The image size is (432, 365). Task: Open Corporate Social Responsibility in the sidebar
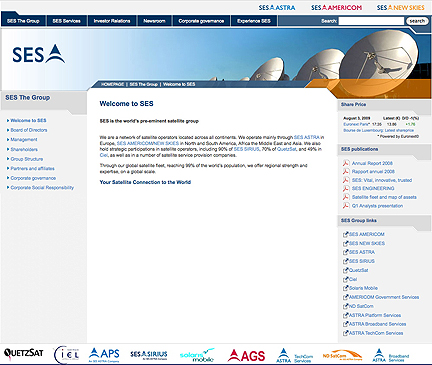coord(42,188)
